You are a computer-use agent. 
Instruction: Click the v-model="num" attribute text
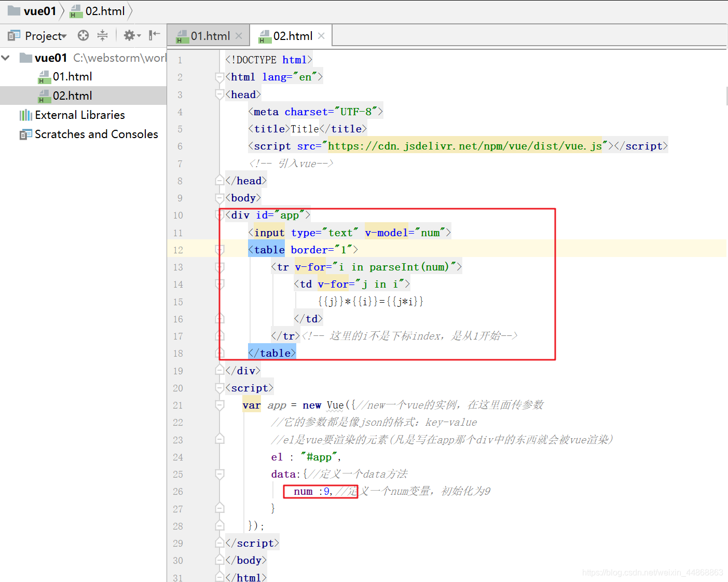[x=406, y=233]
